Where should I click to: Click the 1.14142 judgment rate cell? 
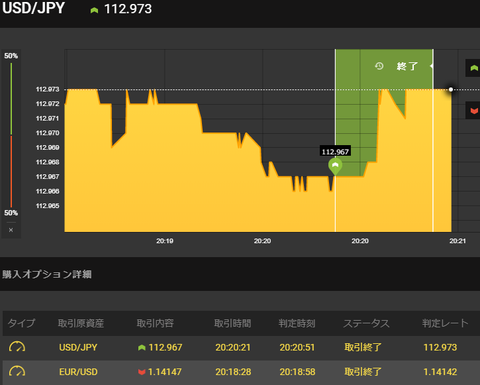pyautogui.click(x=440, y=372)
